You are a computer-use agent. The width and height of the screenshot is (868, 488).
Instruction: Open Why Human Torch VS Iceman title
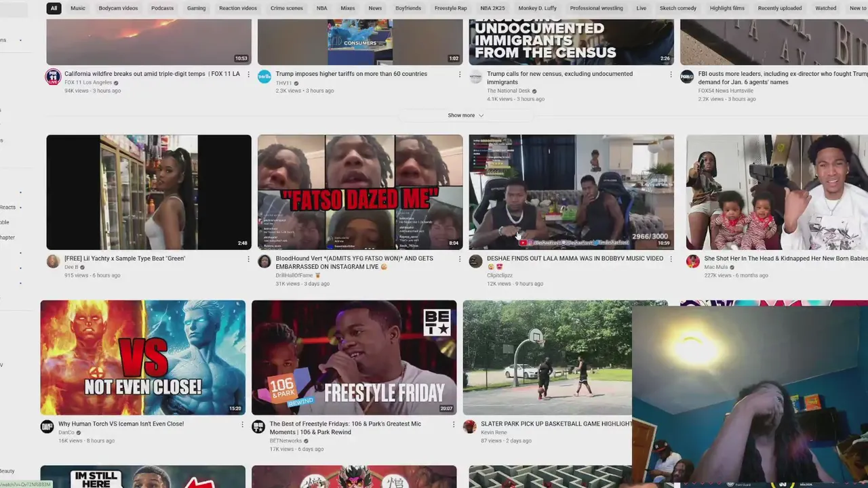point(121,424)
